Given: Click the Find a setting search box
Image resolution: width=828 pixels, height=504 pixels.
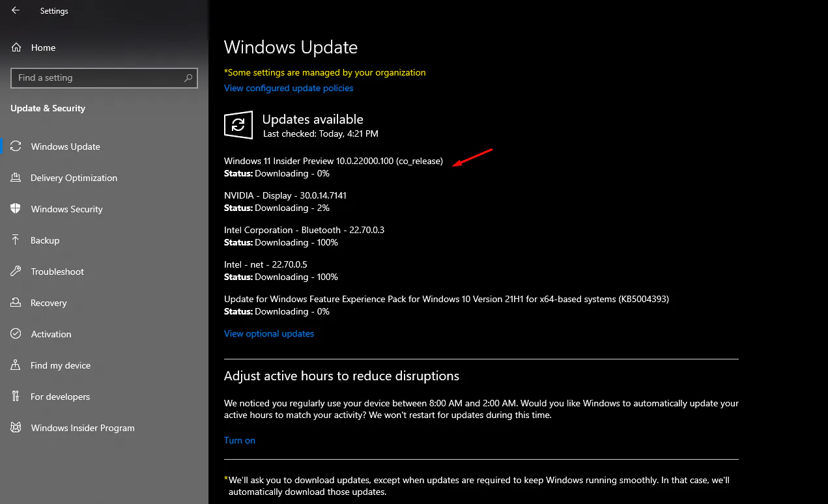Looking at the screenshot, I should tap(104, 78).
